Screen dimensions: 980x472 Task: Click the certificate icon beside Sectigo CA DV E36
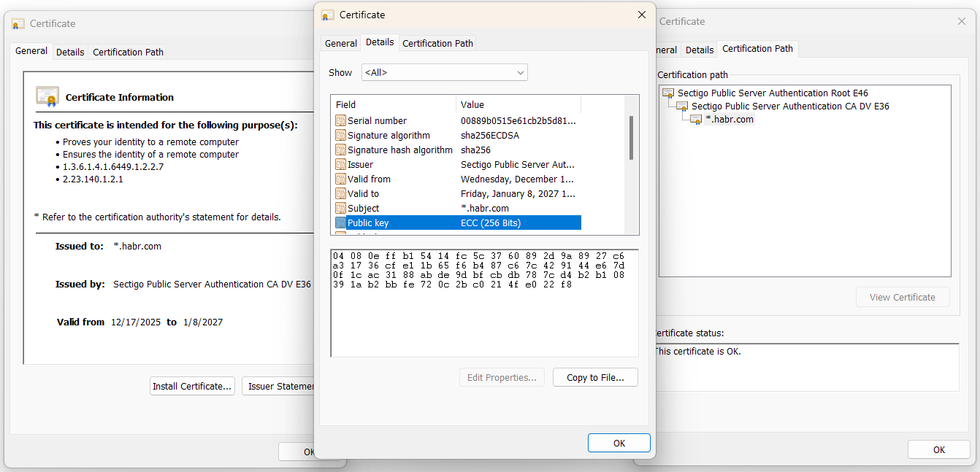(682, 107)
